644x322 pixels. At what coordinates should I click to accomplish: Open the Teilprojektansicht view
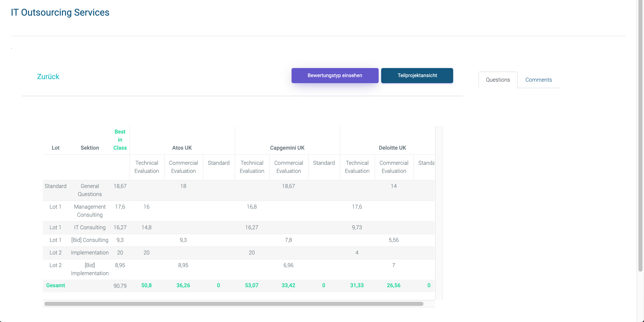click(x=417, y=75)
